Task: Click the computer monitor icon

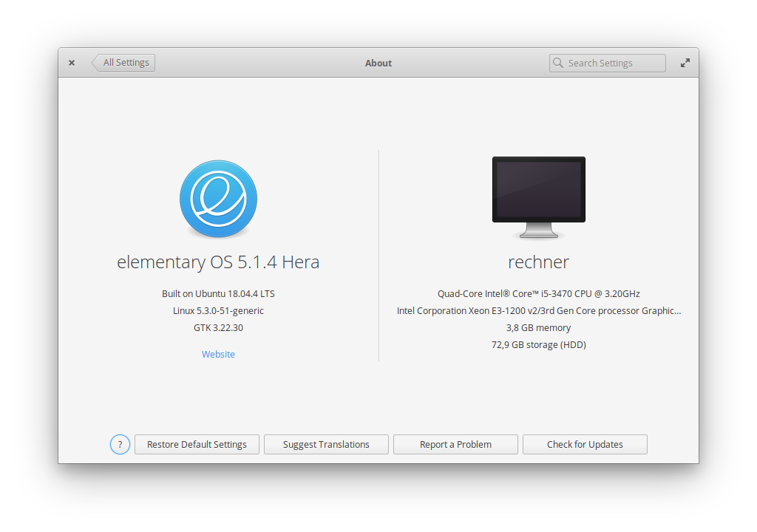Action: [x=539, y=197]
